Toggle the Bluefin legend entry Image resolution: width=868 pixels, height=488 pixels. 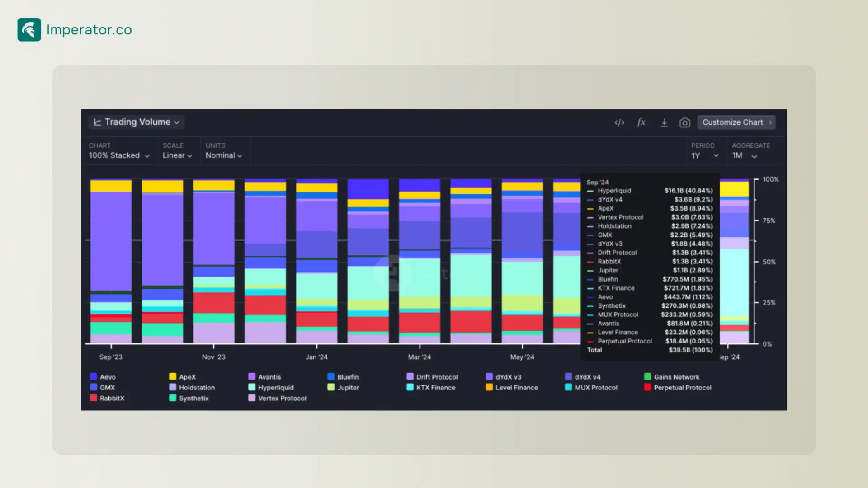coord(343,377)
